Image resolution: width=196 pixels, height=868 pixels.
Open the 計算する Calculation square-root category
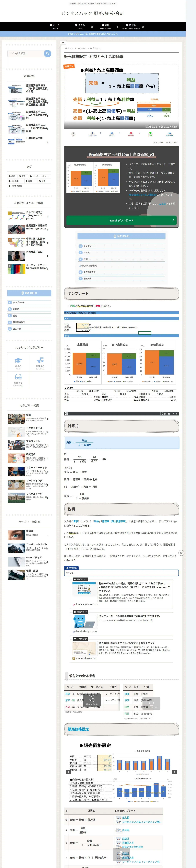click(x=40, y=363)
